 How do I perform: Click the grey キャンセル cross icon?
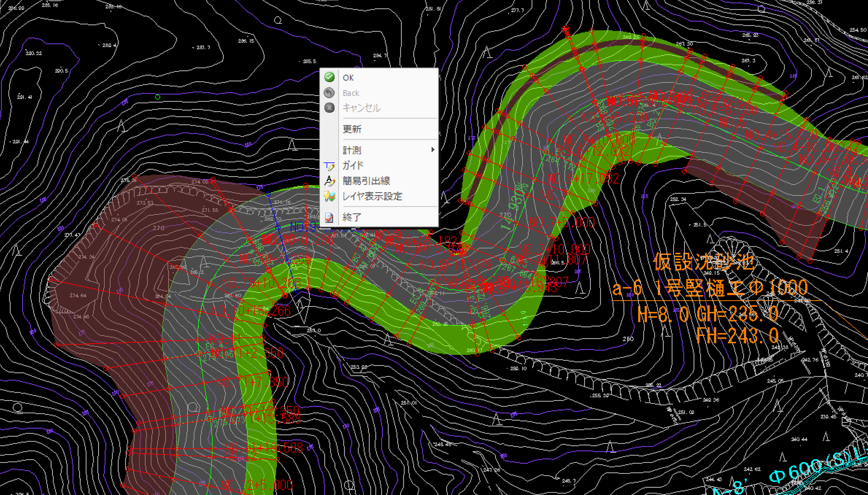(330, 108)
